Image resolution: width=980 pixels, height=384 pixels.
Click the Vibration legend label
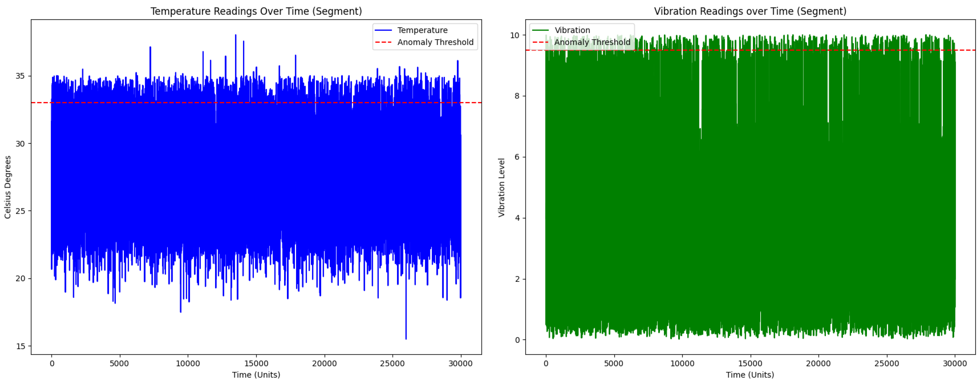click(572, 30)
